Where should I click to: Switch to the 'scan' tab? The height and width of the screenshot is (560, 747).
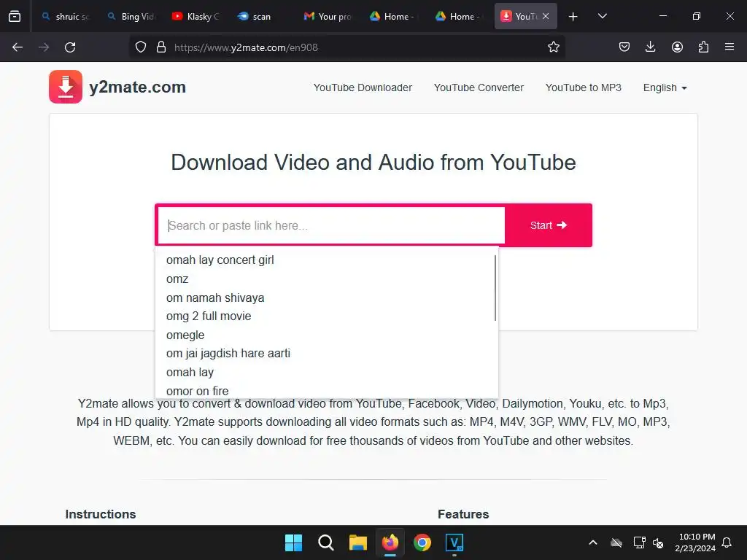(263, 16)
